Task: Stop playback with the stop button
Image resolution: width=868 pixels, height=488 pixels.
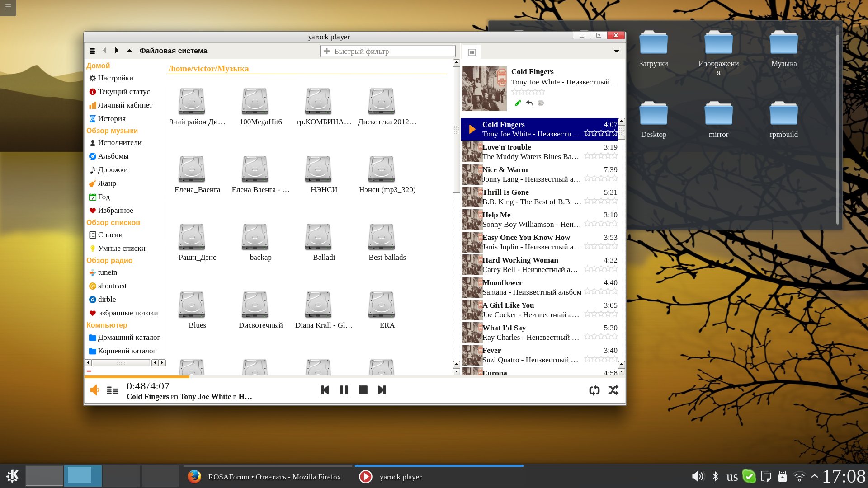Action: pos(363,390)
